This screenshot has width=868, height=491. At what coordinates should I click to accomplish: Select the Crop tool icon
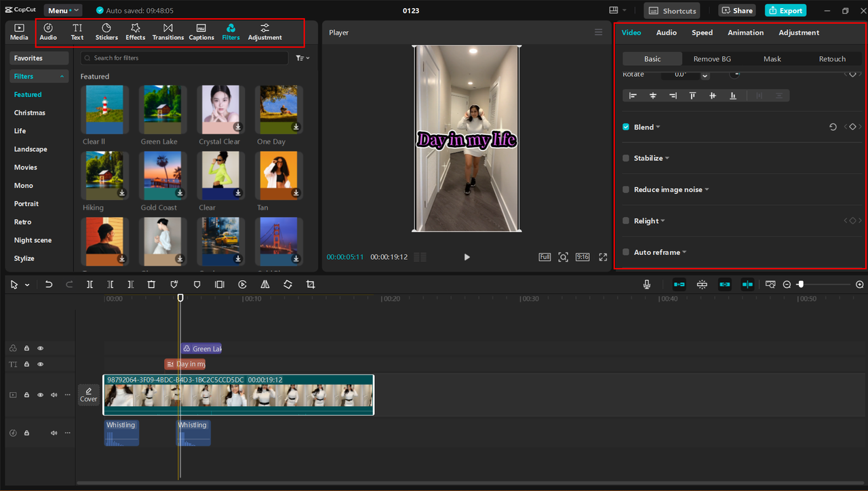tap(310, 284)
